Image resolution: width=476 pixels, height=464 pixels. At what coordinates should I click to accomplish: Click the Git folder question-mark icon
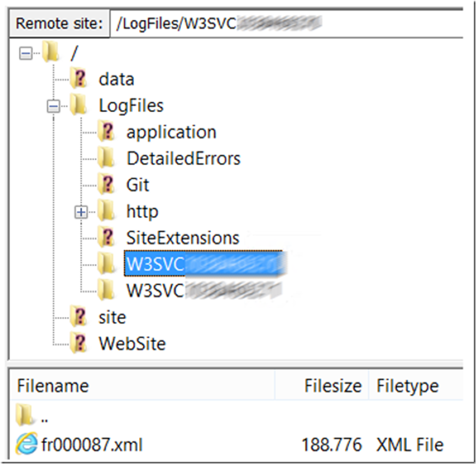coord(106,184)
